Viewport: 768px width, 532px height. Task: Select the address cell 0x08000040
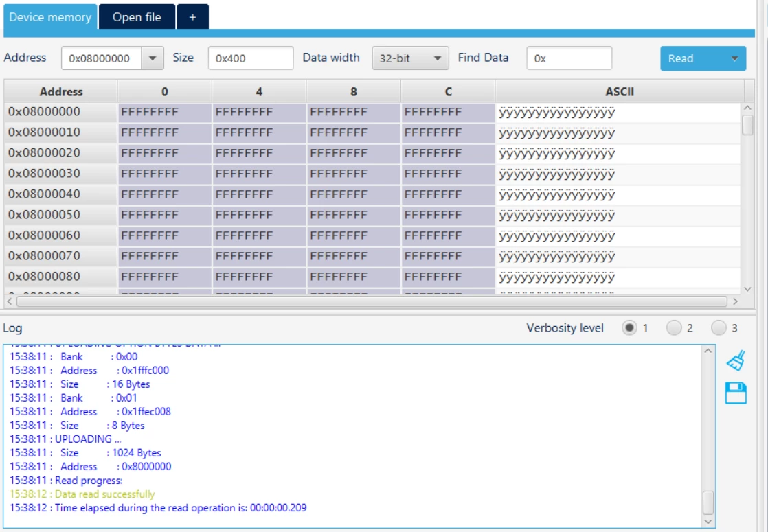click(60, 194)
